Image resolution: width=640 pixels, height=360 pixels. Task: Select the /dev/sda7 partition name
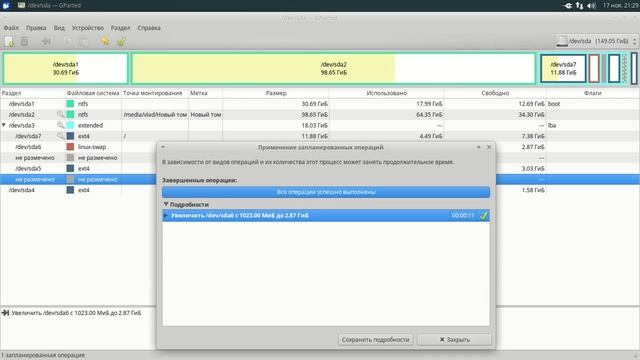point(28,136)
